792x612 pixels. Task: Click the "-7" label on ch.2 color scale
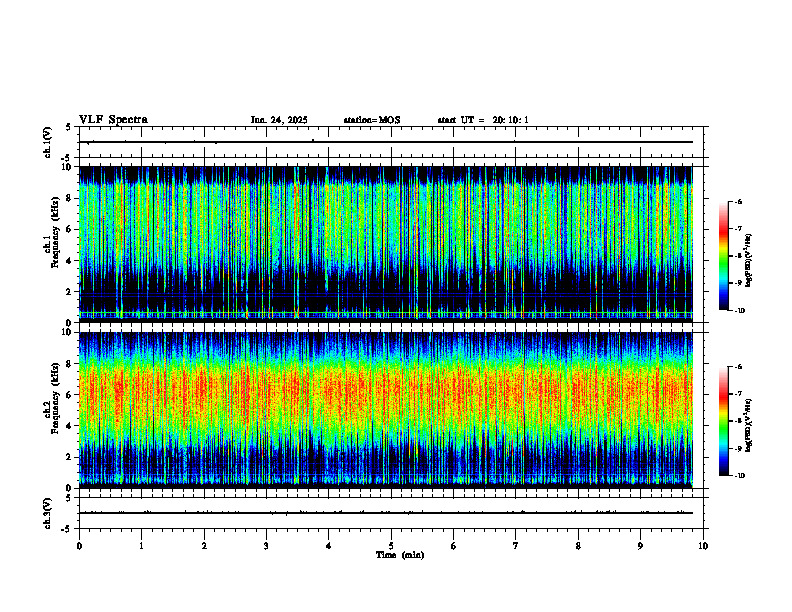point(738,394)
